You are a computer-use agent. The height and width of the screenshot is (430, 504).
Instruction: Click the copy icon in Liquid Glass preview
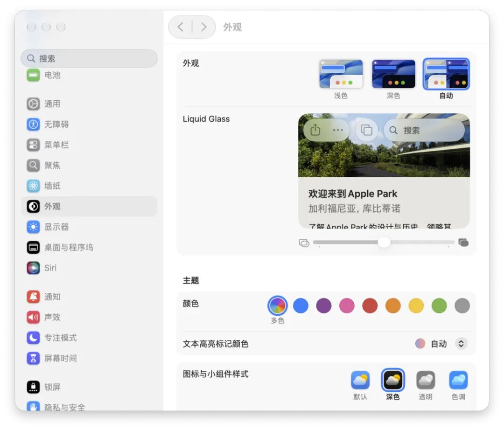366,130
